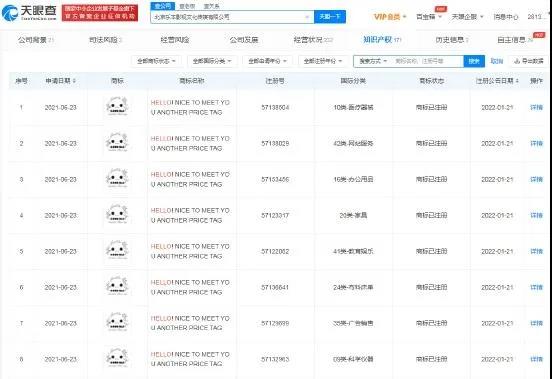Screen dimensions: 552x379
Task: Open trademark image in row 7 (35类-广告销售)
Action: pyautogui.click(x=117, y=322)
